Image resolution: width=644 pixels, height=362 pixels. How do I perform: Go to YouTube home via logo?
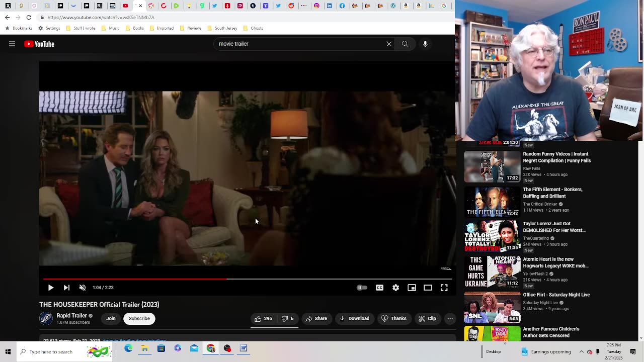[x=39, y=44]
